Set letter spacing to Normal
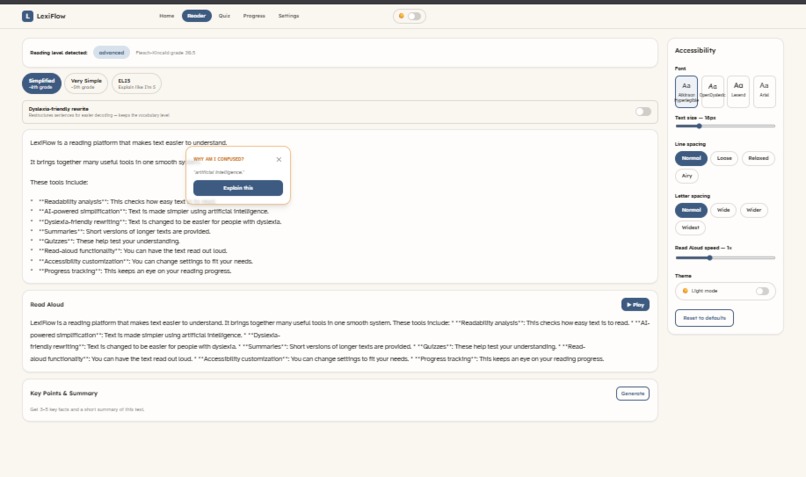 pos(691,210)
